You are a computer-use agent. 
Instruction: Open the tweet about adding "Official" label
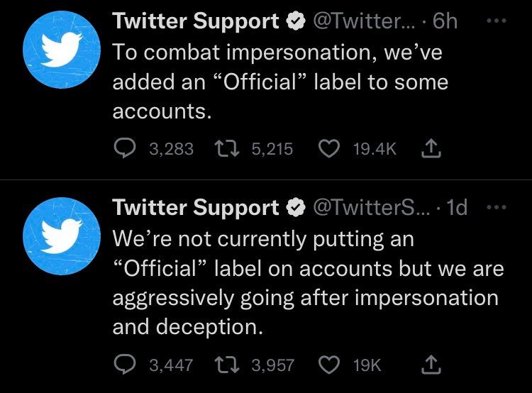click(x=280, y=83)
